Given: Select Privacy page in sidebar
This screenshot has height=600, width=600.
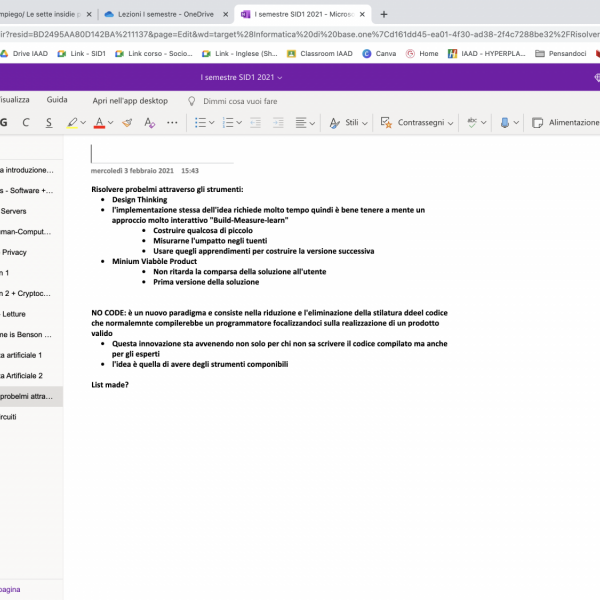Looking at the screenshot, I should (x=31, y=253).
